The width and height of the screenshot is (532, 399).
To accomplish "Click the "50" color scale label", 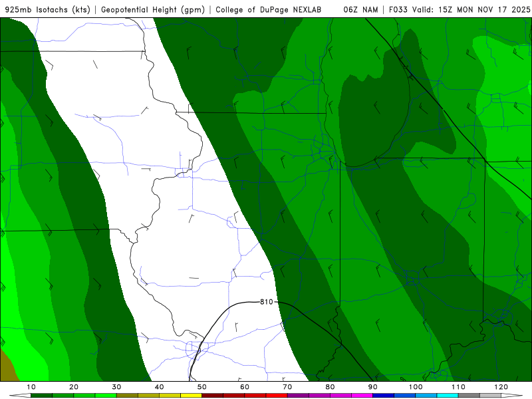I will click(202, 387).
